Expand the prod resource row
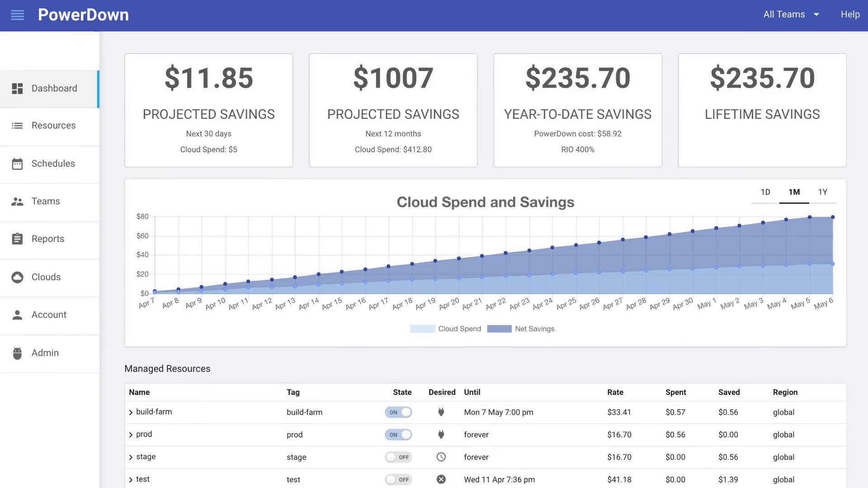The height and width of the screenshot is (488, 868). coord(131,435)
